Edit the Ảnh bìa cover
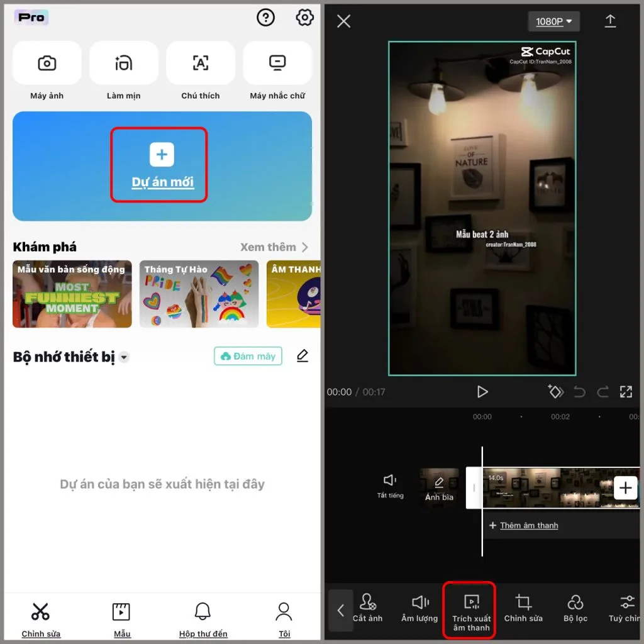Viewport: 644px width, 644px height. pos(439,489)
